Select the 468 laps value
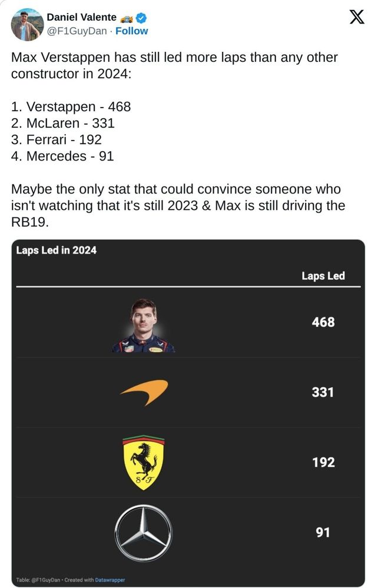This screenshot has width=368, height=588. click(323, 322)
